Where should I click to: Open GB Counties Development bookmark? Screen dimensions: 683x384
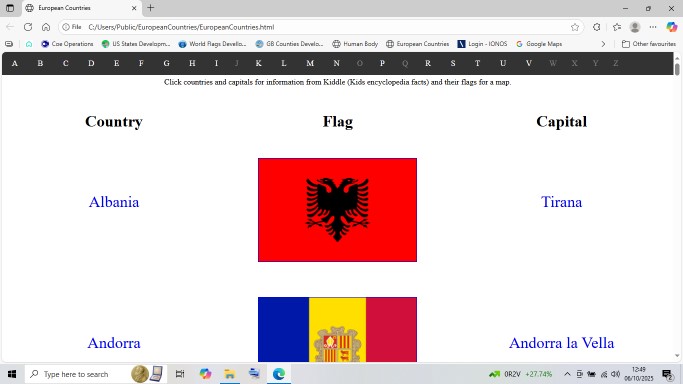coord(289,44)
